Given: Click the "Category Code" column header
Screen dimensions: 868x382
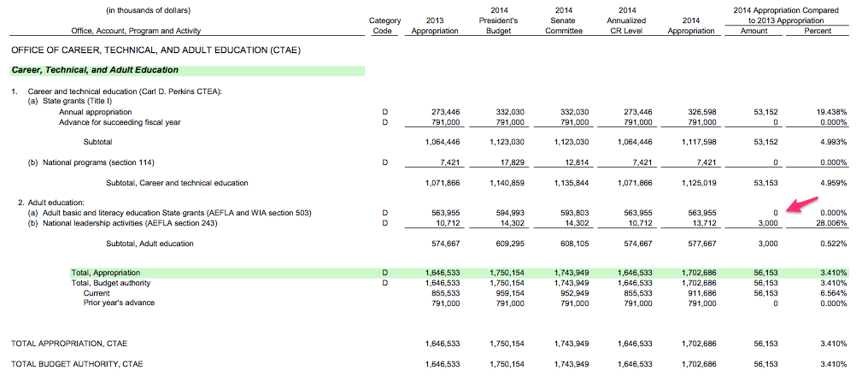Looking at the screenshot, I should [x=384, y=26].
